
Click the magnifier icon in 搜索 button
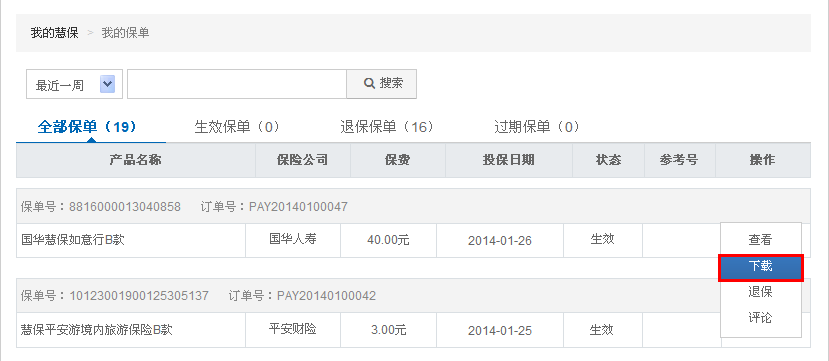coord(369,84)
